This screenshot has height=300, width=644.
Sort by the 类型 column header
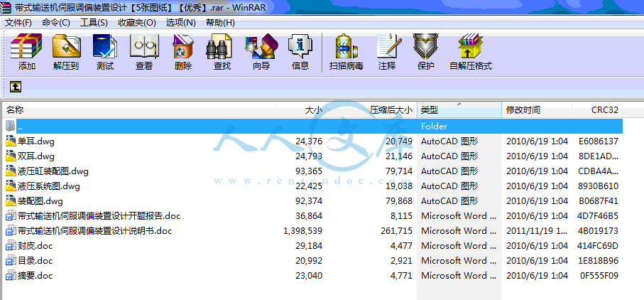(x=459, y=110)
